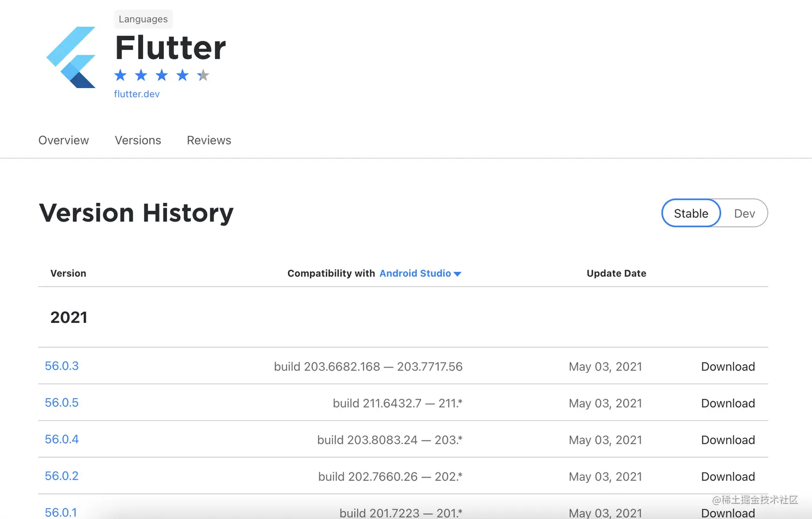Select the Overview tab

tap(63, 140)
